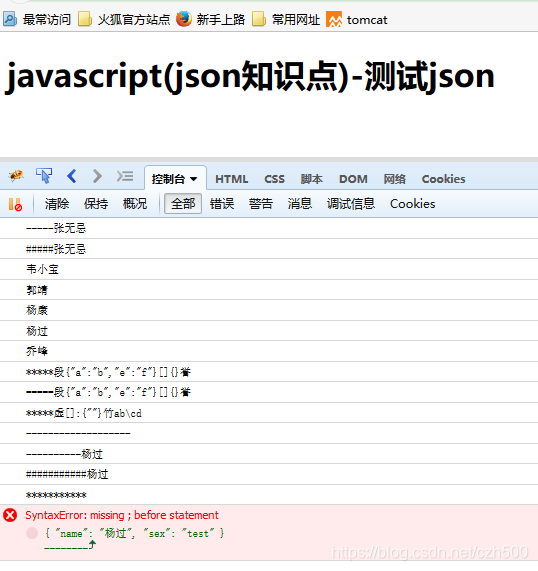The width and height of the screenshot is (538, 571).
Task: Switch to the CSS panel tab
Action: (x=274, y=179)
